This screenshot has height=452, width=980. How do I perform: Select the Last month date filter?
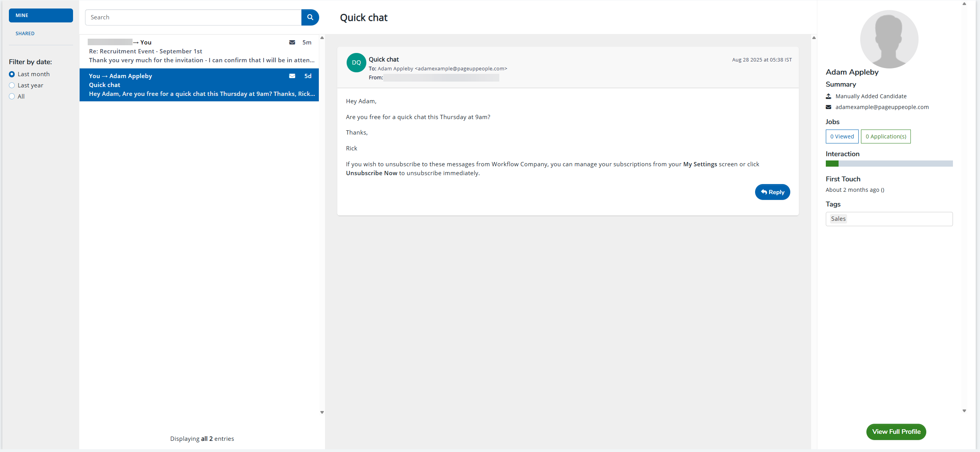[12, 74]
